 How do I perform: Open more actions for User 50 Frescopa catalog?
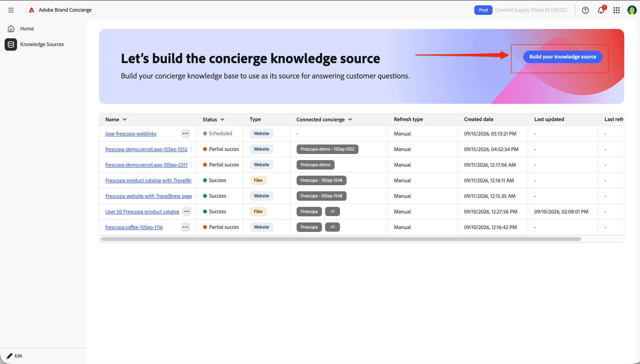187,211
